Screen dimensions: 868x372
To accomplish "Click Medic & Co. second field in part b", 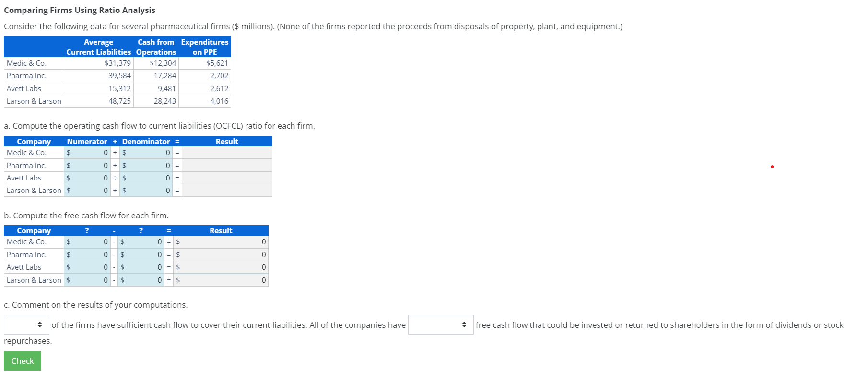I will (141, 241).
